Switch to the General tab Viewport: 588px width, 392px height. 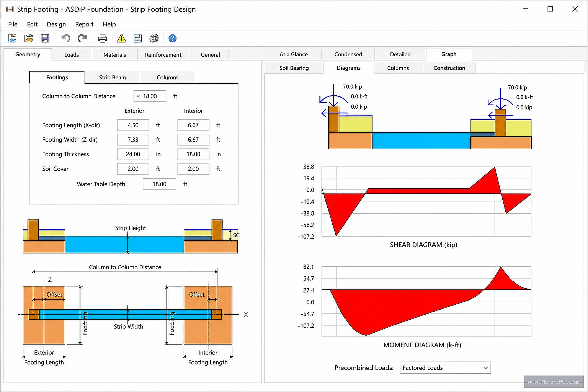coord(211,55)
